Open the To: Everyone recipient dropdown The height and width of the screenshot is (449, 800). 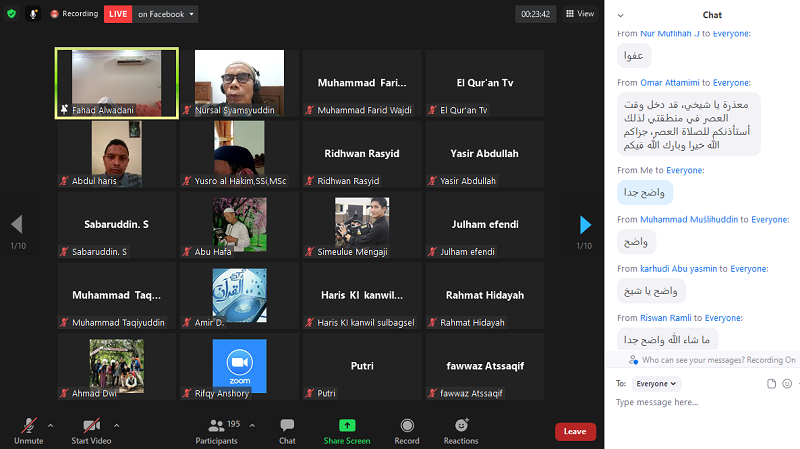[x=656, y=384]
